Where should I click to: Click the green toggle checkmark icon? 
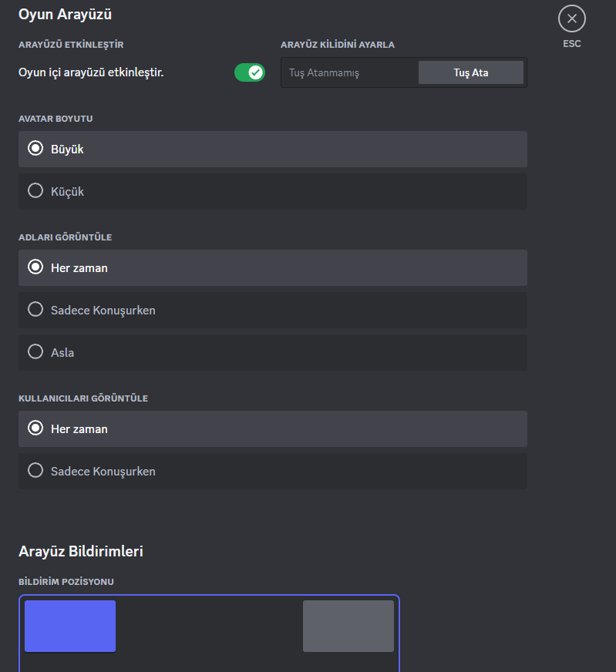(x=256, y=73)
